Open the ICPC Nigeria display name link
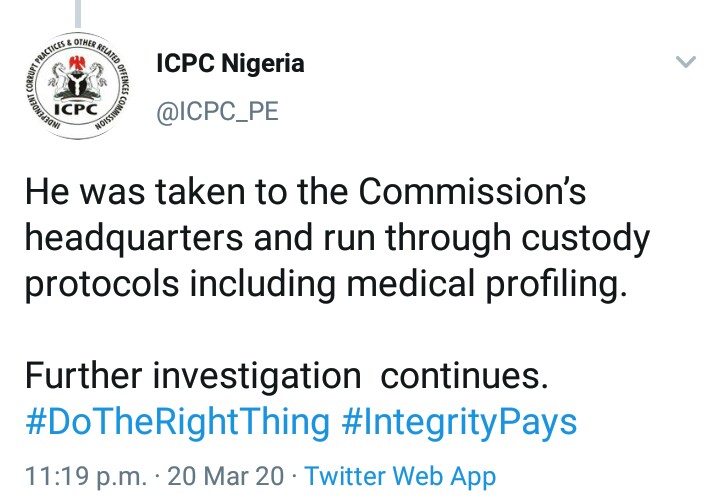720x503 pixels. [x=231, y=65]
